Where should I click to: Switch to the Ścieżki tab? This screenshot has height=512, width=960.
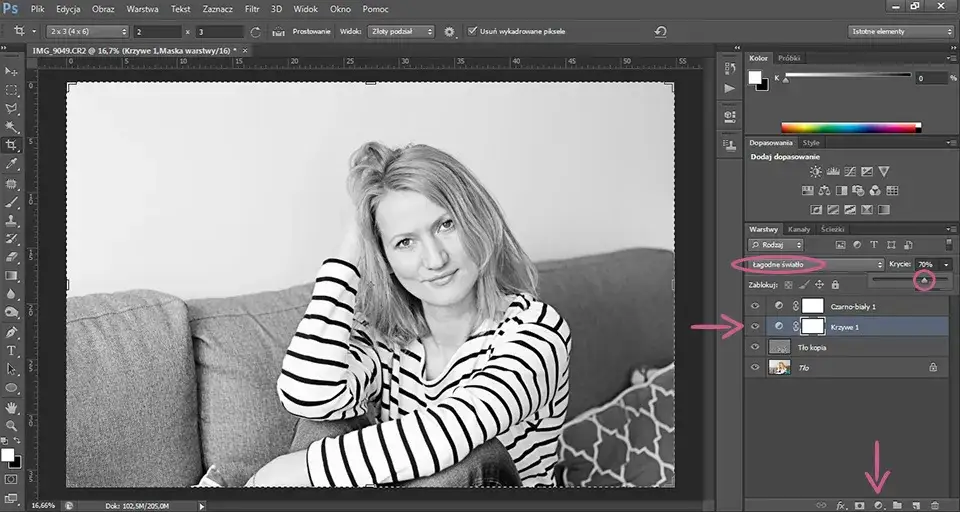point(833,229)
